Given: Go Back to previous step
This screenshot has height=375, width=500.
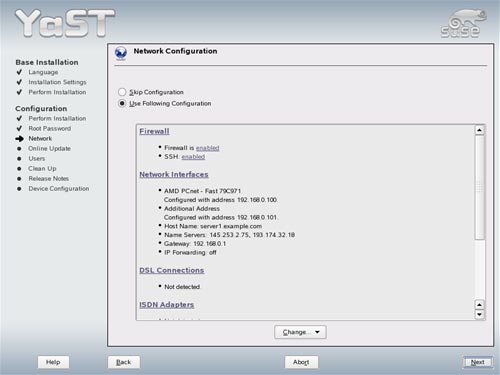Looking at the screenshot, I should coord(123,362).
